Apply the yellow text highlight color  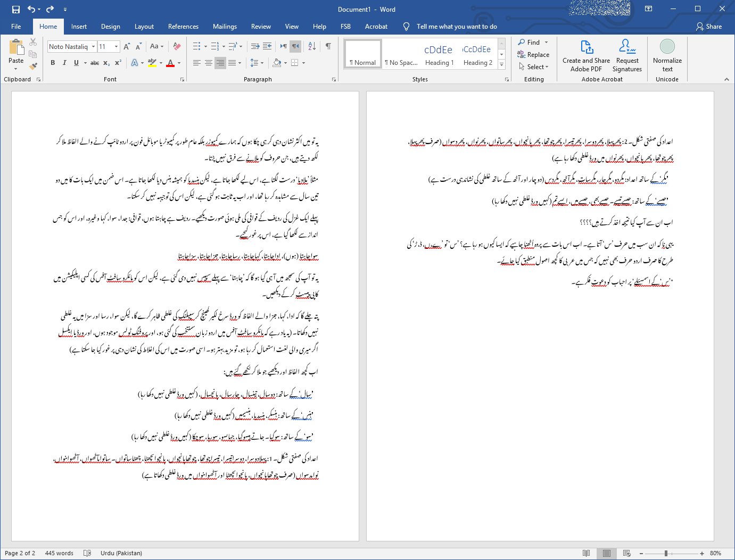coord(152,63)
